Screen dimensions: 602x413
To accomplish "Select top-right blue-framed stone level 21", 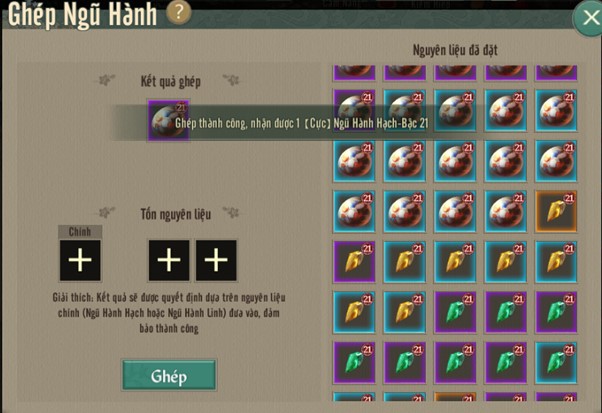I will (556, 111).
